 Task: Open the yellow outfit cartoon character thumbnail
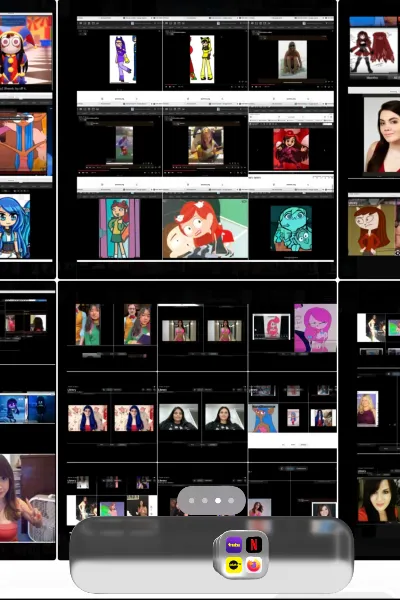pyautogui.click(x=202, y=59)
